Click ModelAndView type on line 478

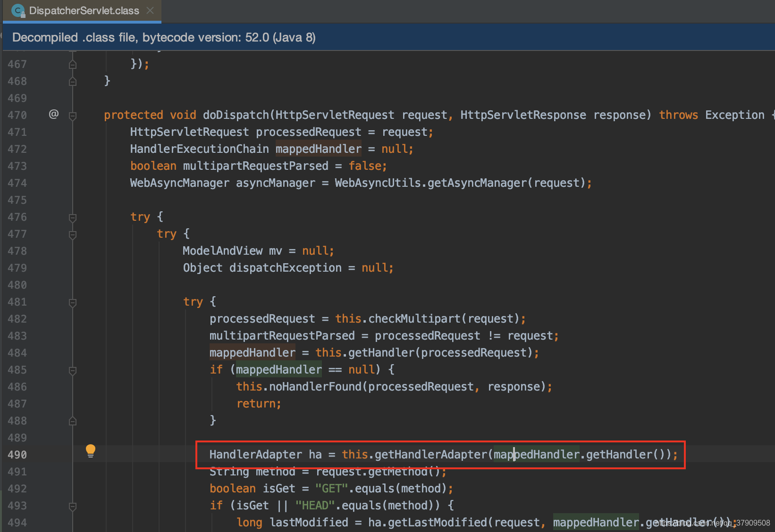click(222, 251)
